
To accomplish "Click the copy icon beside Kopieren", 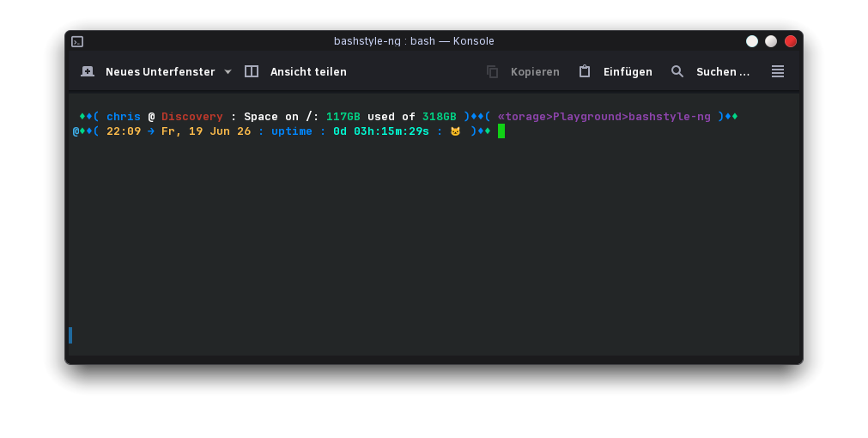I will pos(492,71).
